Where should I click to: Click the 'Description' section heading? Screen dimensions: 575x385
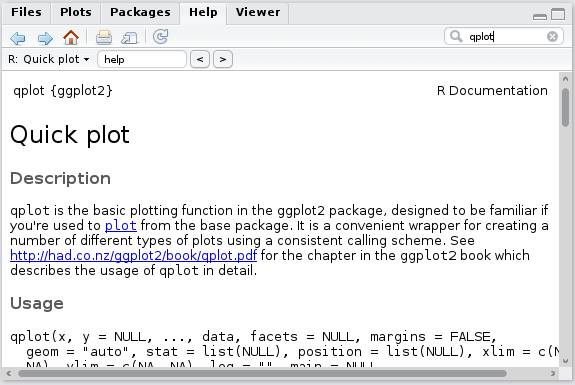[61, 179]
